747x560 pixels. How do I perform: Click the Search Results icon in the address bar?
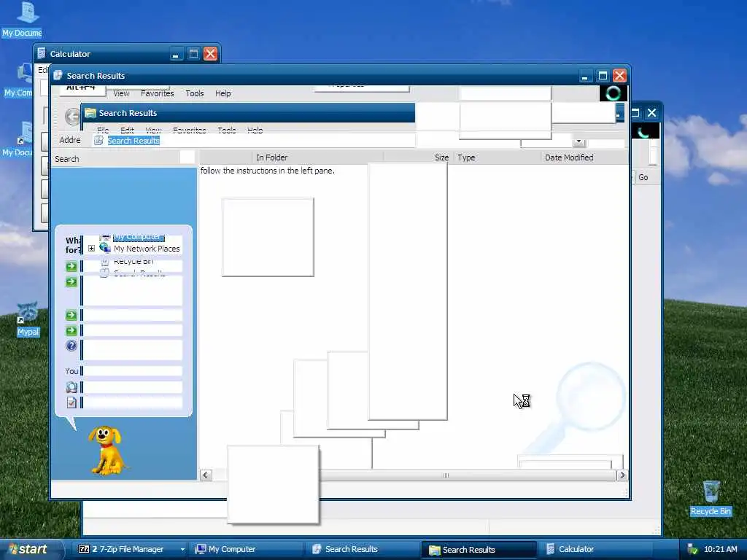click(x=98, y=140)
